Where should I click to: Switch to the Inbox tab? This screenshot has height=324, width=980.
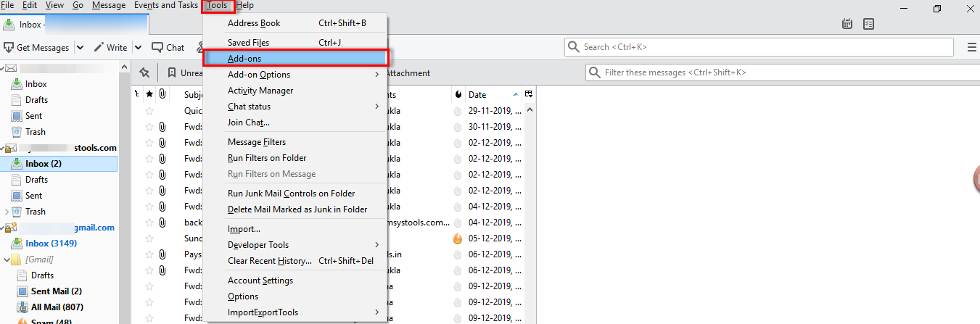[x=75, y=25]
